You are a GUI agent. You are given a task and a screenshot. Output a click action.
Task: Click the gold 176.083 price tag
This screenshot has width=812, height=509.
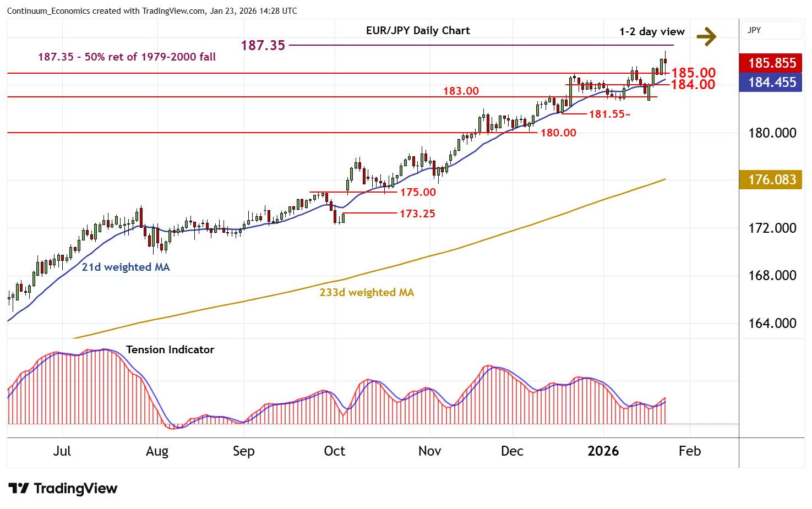click(771, 180)
